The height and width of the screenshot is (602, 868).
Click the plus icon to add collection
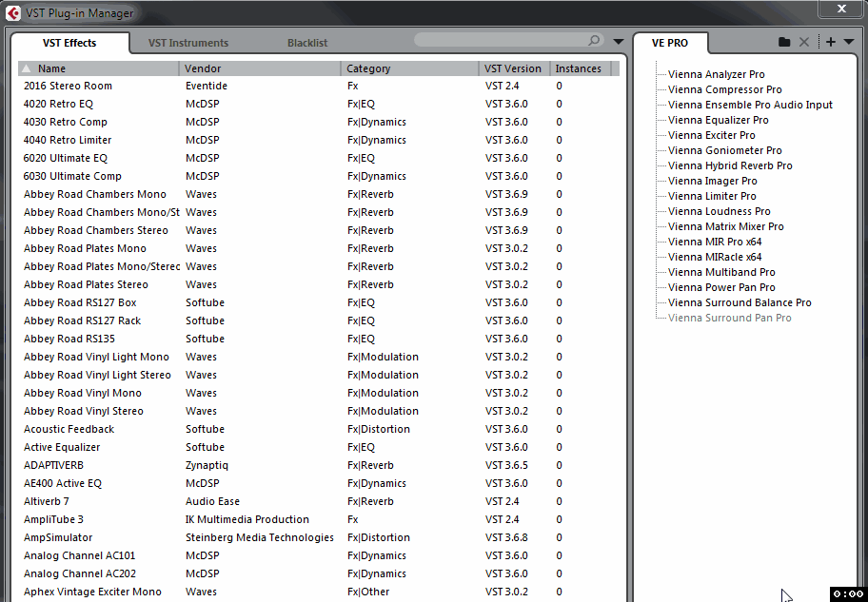pyautogui.click(x=831, y=42)
